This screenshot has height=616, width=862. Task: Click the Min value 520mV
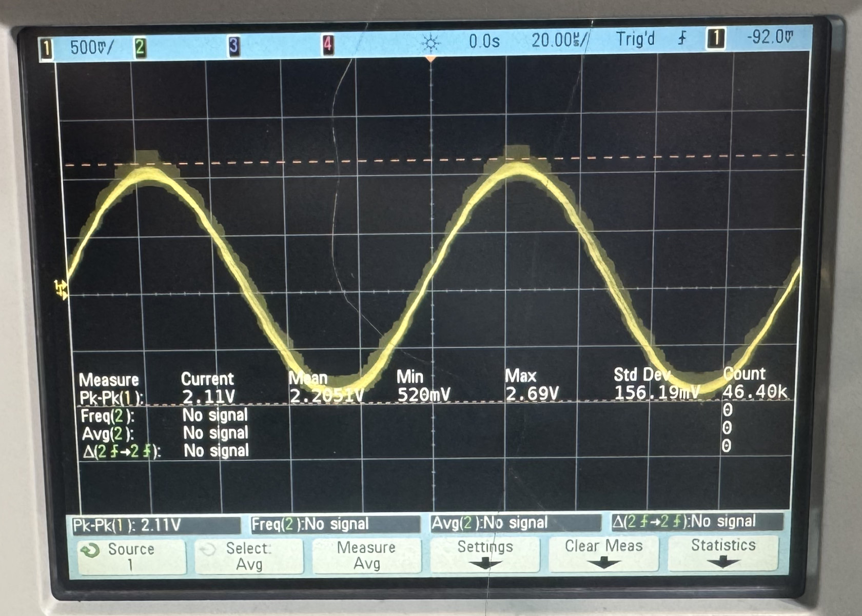(x=424, y=394)
